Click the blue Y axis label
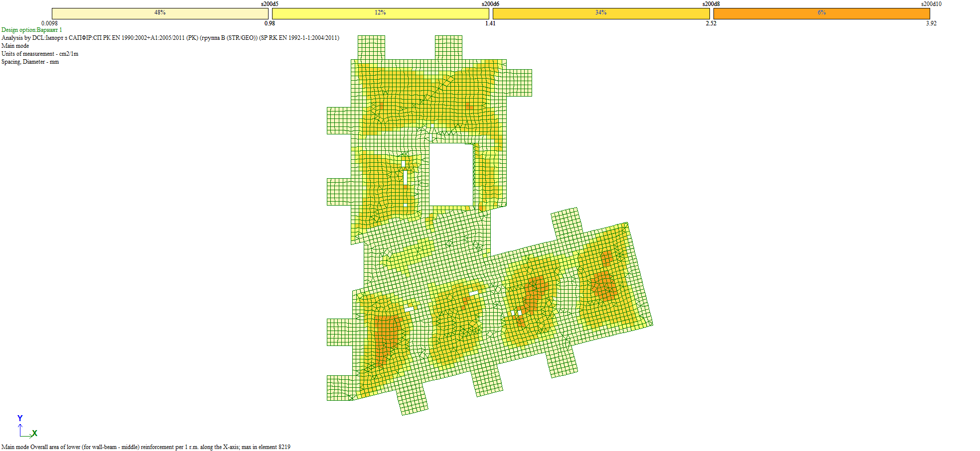The image size is (980, 451). coord(20,418)
